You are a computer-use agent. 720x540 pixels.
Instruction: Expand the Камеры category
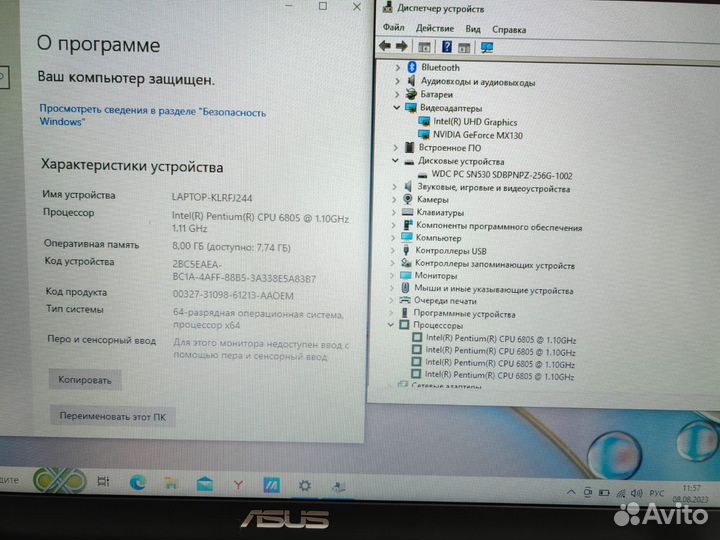(394, 200)
